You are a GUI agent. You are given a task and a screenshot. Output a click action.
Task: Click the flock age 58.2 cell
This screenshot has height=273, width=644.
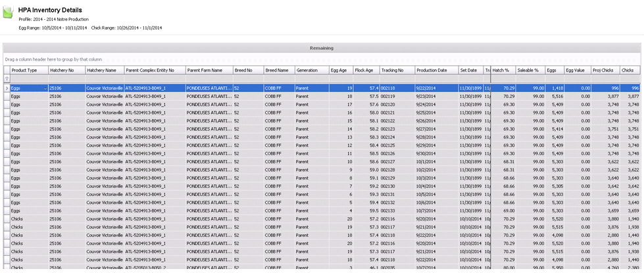click(367, 129)
